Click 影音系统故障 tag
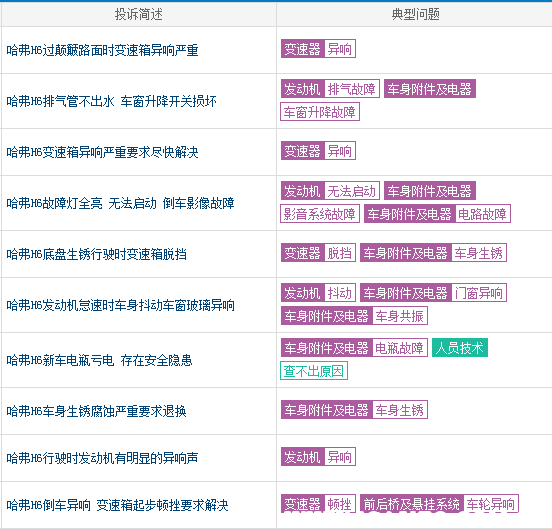552x529 pixels. point(320,214)
